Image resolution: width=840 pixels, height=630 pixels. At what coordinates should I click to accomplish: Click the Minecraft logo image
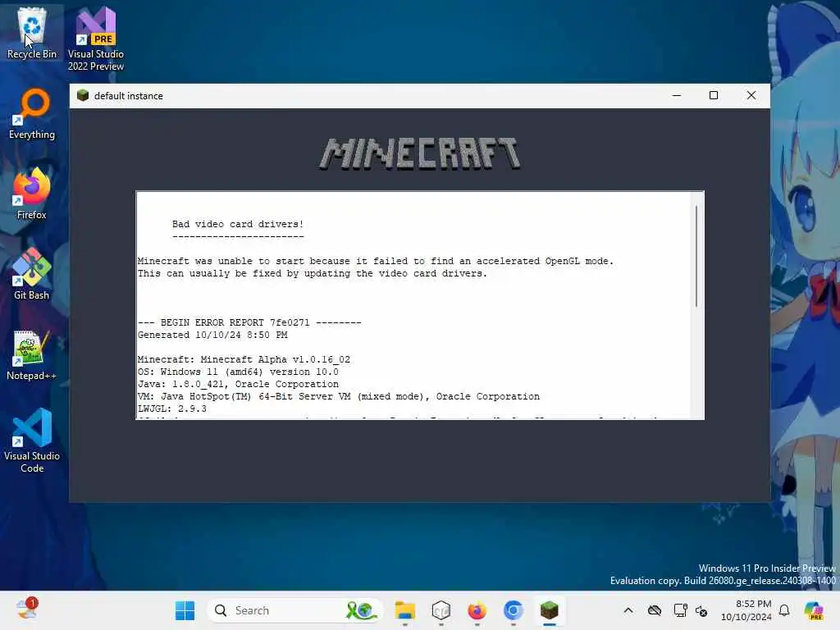(419, 153)
